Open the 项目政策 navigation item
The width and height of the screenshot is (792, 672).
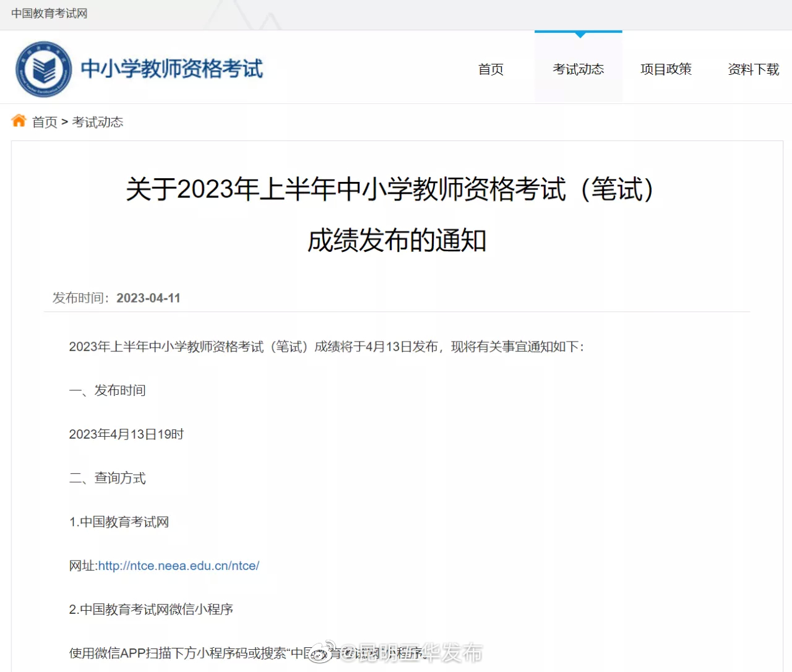pyautogui.click(x=666, y=69)
